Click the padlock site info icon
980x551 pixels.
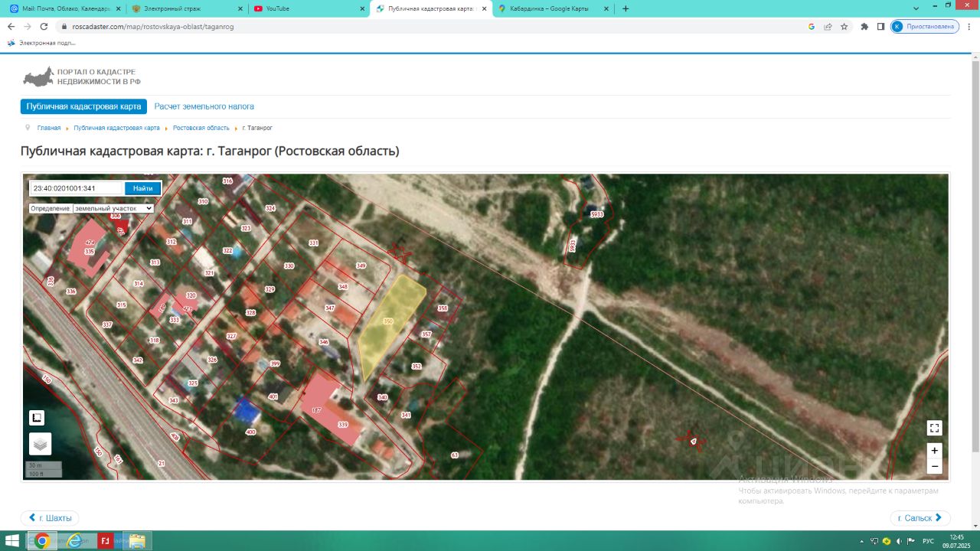coord(64,26)
